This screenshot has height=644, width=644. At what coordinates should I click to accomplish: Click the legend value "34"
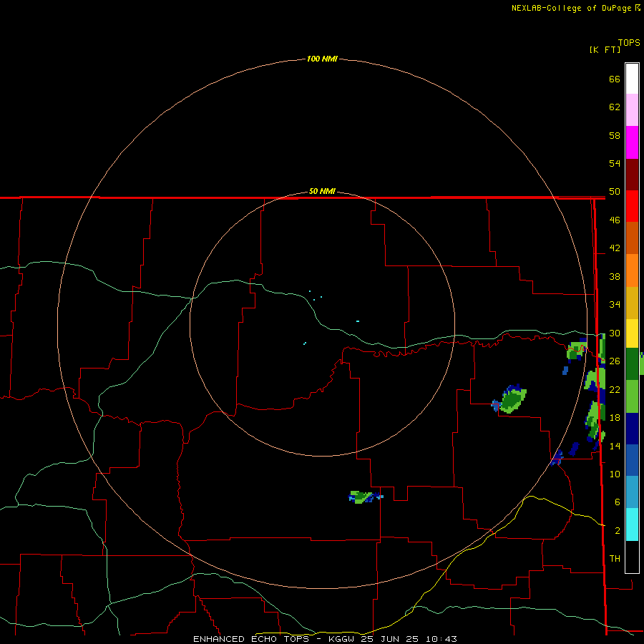(615, 305)
